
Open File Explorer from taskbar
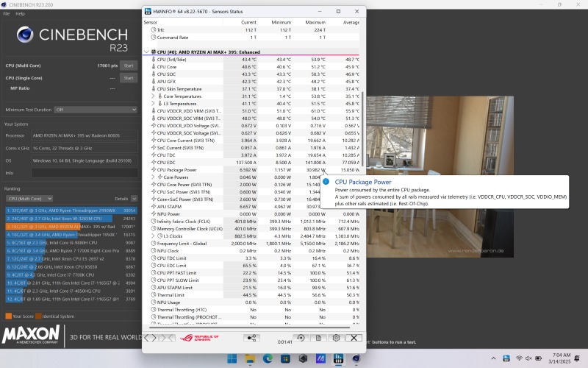point(250,358)
